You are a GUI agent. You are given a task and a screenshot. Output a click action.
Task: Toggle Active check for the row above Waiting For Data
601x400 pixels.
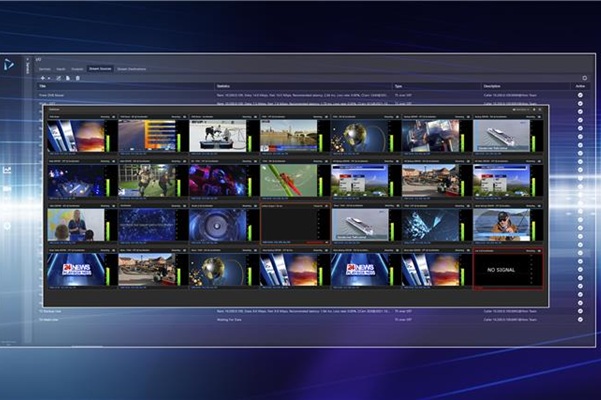pyautogui.click(x=580, y=311)
